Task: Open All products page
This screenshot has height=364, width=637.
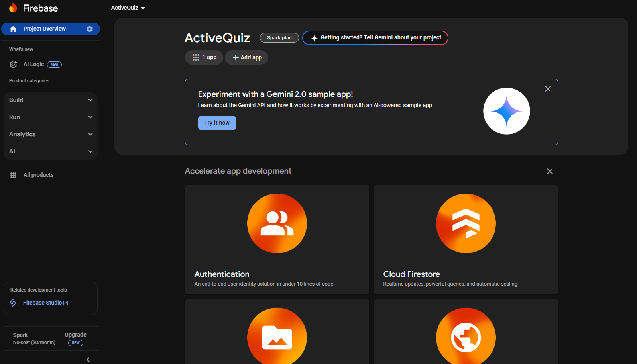Action: click(x=38, y=175)
